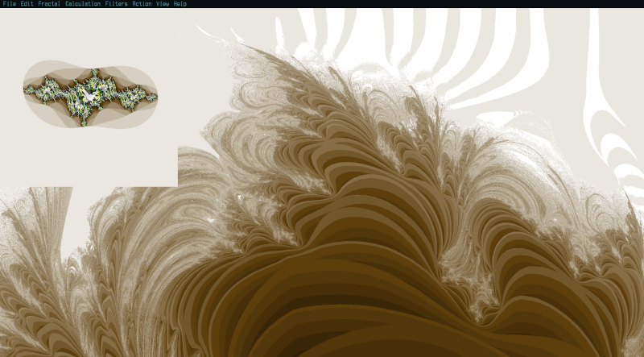Open the Help menu
644x357 pixels.
180,4
